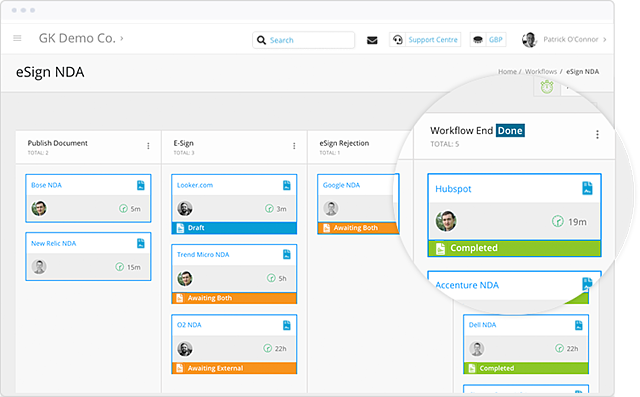
Task: Click the assignee avatar on Looker.com
Action: (185, 208)
